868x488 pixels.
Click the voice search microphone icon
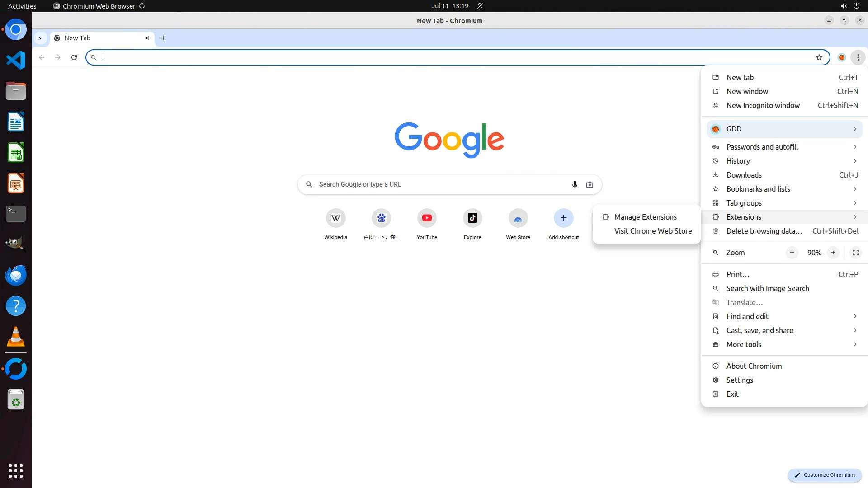point(574,184)
